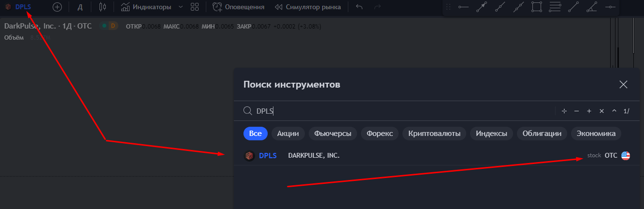Select the Trend Line drawing tool
Viewport: 644px width, 209px height.
pyautogui.click(x=573, y=7)
